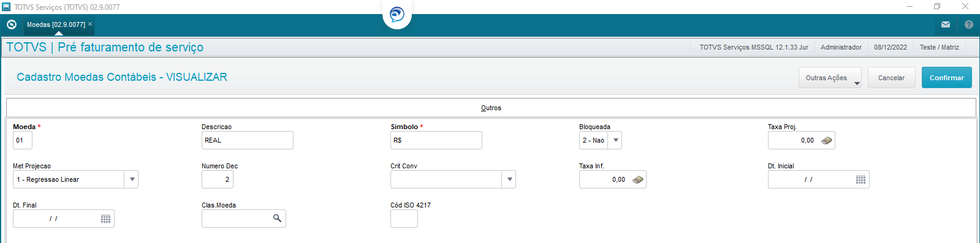Click the Pré faturamento de serviço title
Viewport: 980px width, 243px height.
pos(131,47)
